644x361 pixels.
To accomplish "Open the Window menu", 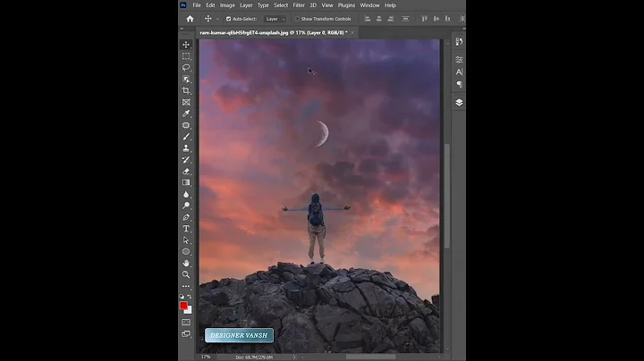I will [369, 5].
